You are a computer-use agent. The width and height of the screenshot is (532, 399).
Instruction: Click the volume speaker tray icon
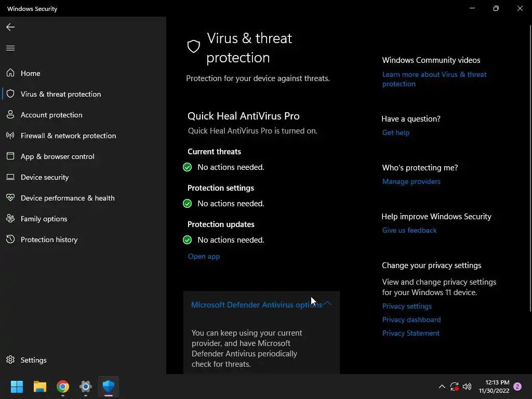[467, 387]
